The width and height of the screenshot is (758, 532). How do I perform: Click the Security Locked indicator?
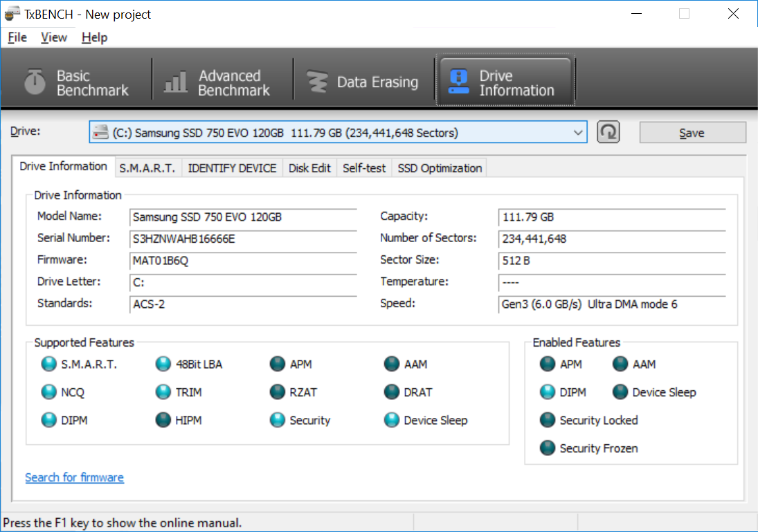(x=548, y=420)
